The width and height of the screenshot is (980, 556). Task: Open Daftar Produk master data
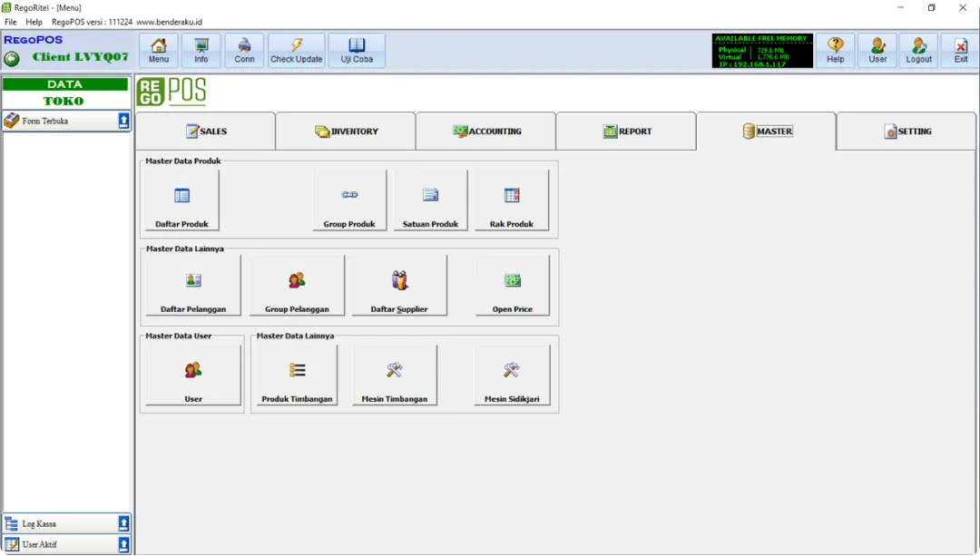(x=181, y=200)
